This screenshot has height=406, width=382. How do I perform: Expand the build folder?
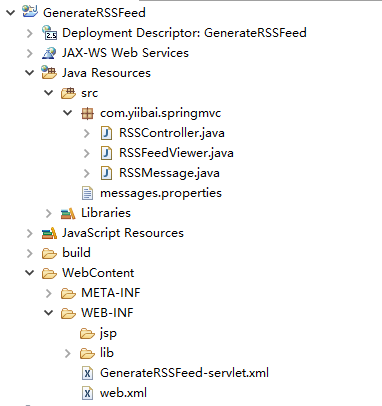tap(30, 253)
